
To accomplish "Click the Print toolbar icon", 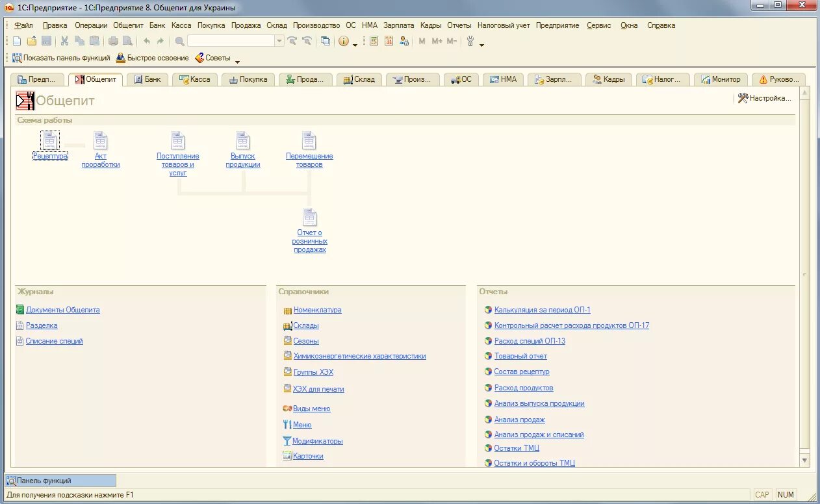I will tap(113, 41).
